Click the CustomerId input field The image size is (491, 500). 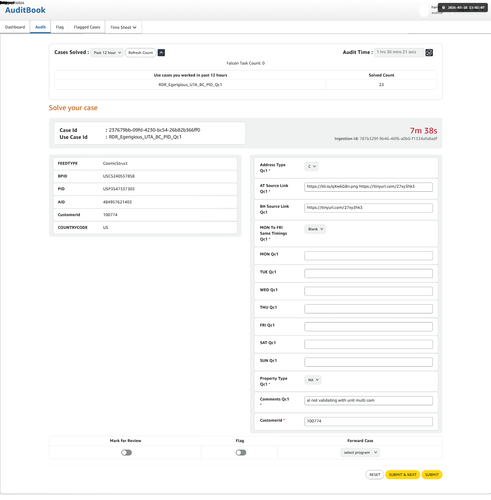[368, 421]
